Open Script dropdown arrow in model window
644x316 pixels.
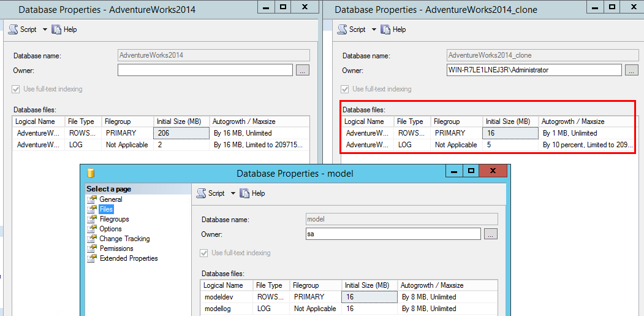pos(233,193)
